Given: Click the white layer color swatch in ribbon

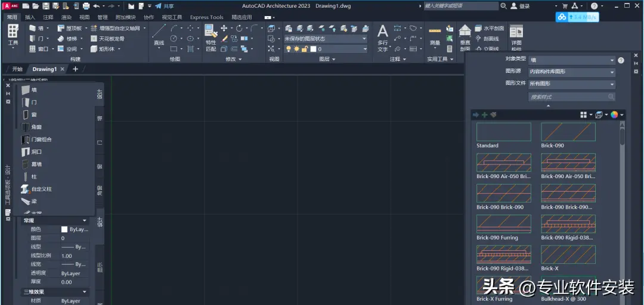Looking at the screenshot, I should pos(314,49).
